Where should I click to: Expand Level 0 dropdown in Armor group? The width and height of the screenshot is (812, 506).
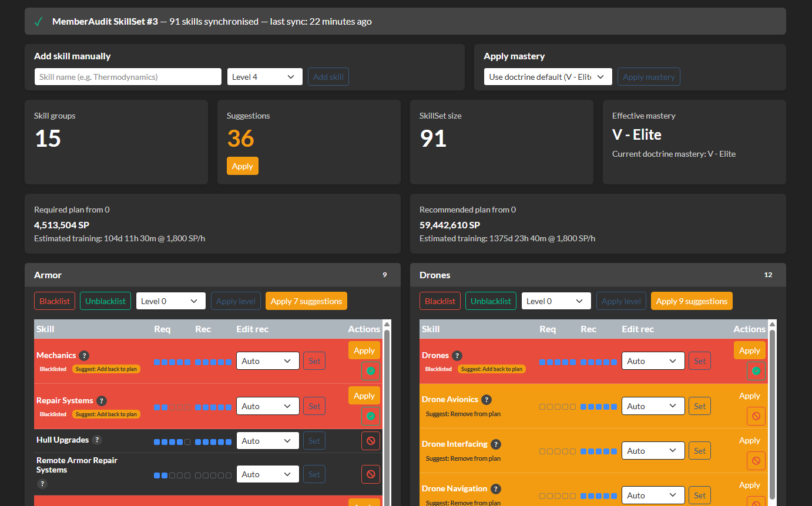170,301
